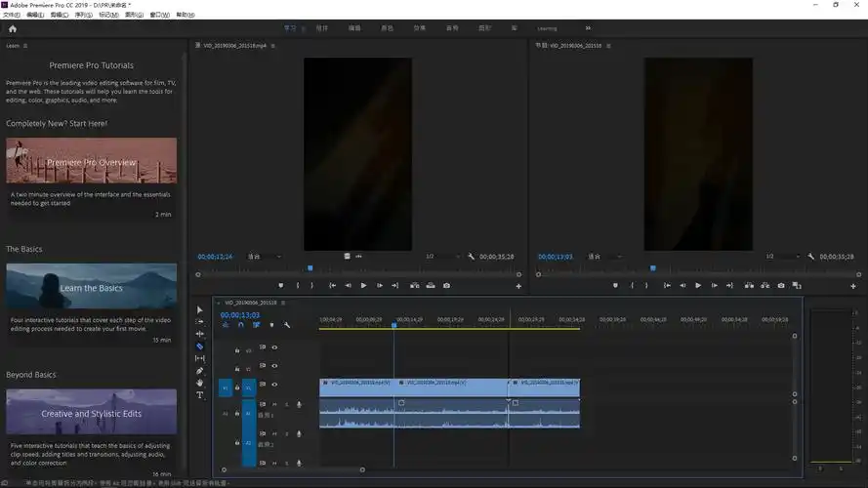
Task: Pick the Selection arrow tool
Action: tap(200, 310)
